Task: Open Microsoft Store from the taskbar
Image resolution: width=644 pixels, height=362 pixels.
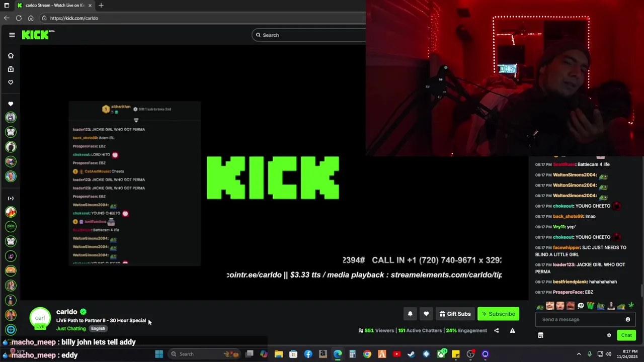Action: tap(293, 354)
